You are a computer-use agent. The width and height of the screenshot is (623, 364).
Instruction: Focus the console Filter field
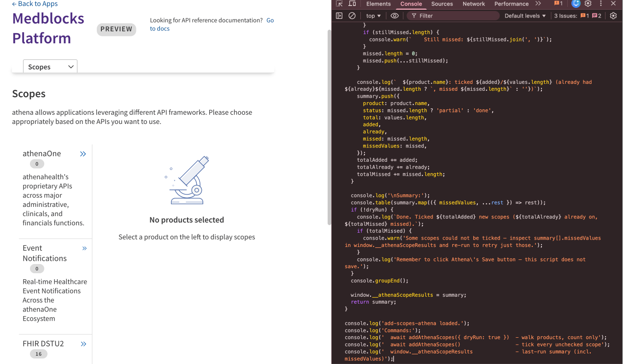[x=453, y=16]
